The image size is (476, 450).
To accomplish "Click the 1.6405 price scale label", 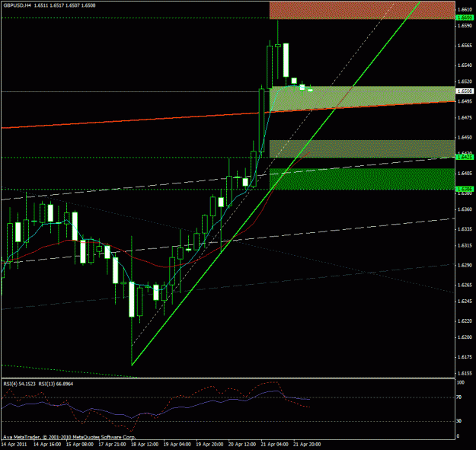I will click(465, 174).
